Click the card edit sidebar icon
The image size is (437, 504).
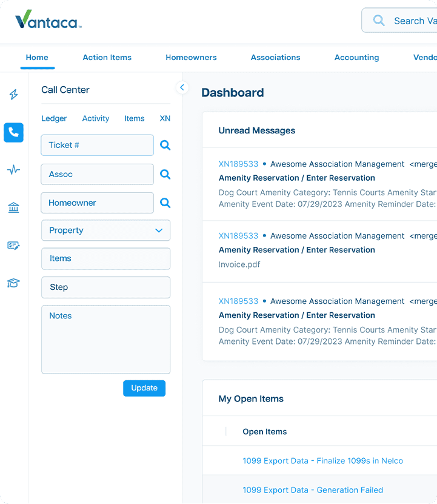tap(13, 246)
